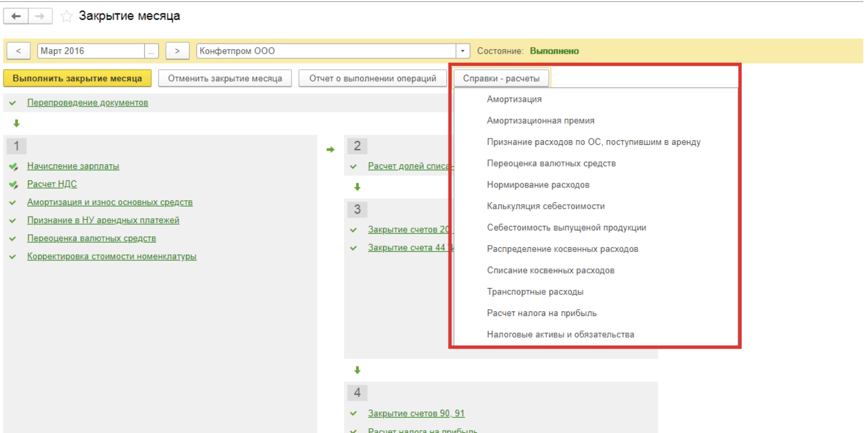Image resolution: width=868 pixels, height=433 pixels.
Task: Go to previous month with left chevron
Action: [19, 51]
